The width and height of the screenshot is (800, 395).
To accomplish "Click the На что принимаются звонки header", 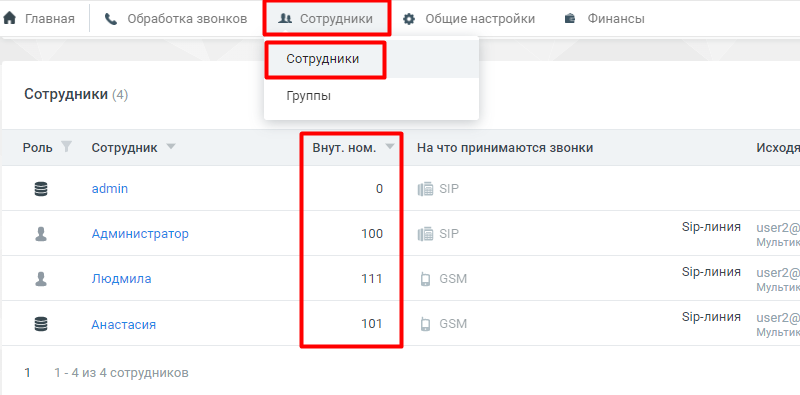I will [505, 148].
